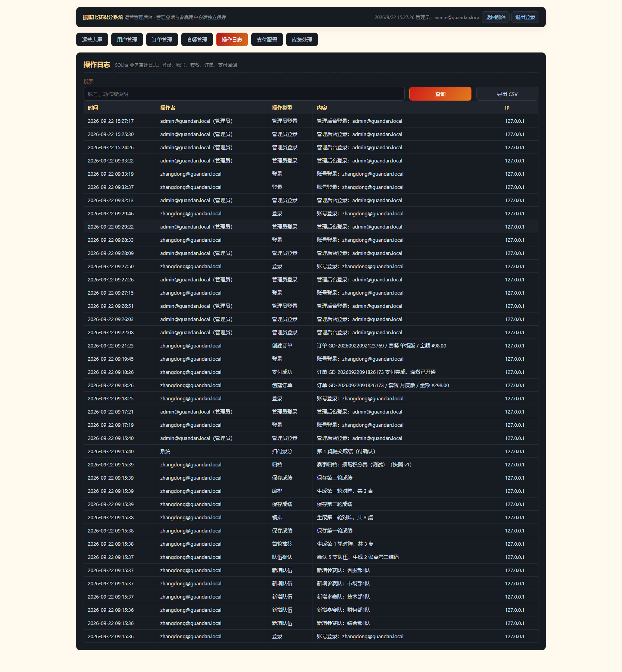Image resolution: width=622 pixels, height=672 pixels.
Task: Switch to 应急处理 tab
Action: 302,40
